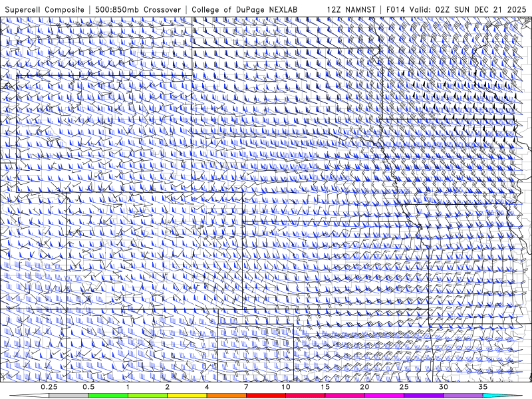This screenshot has height=399, width=532.
Task: Click the "7" legend value
Action: click(x=246, y=387)
